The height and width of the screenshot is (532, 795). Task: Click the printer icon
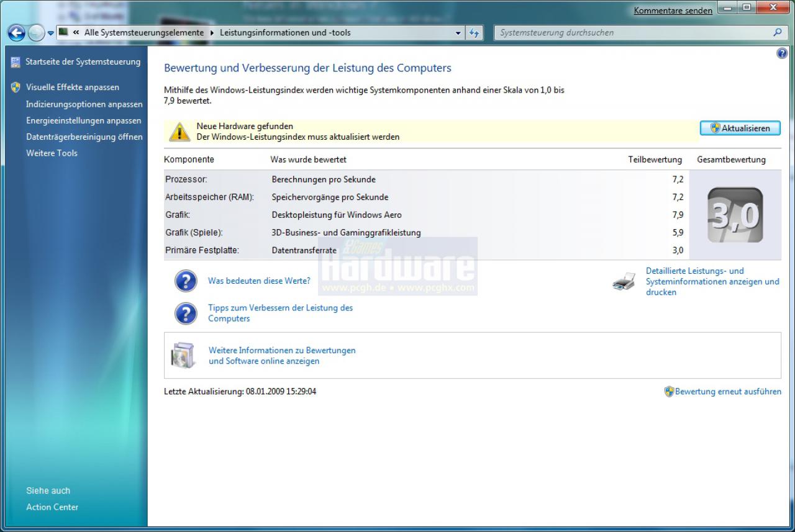[x=624, y=281]
